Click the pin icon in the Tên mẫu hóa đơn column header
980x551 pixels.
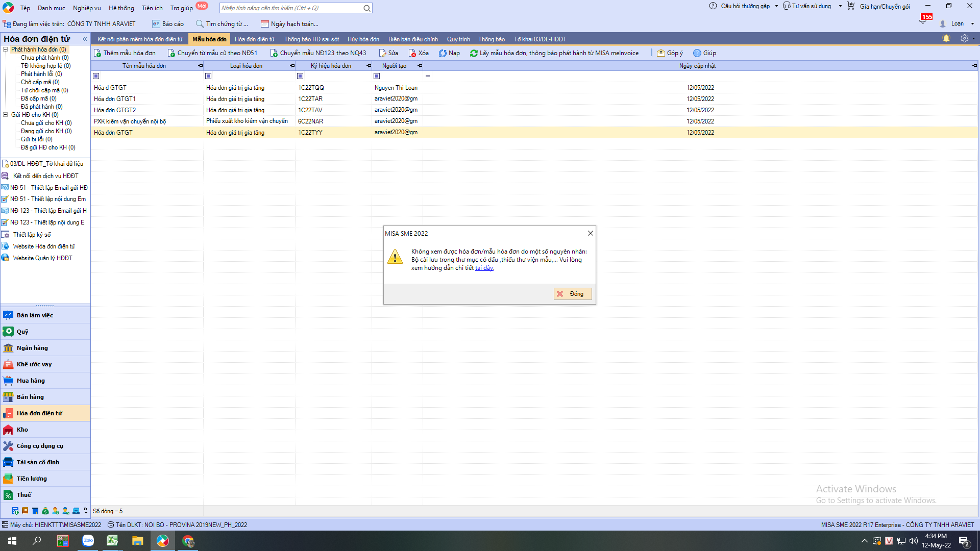(200, 66)
